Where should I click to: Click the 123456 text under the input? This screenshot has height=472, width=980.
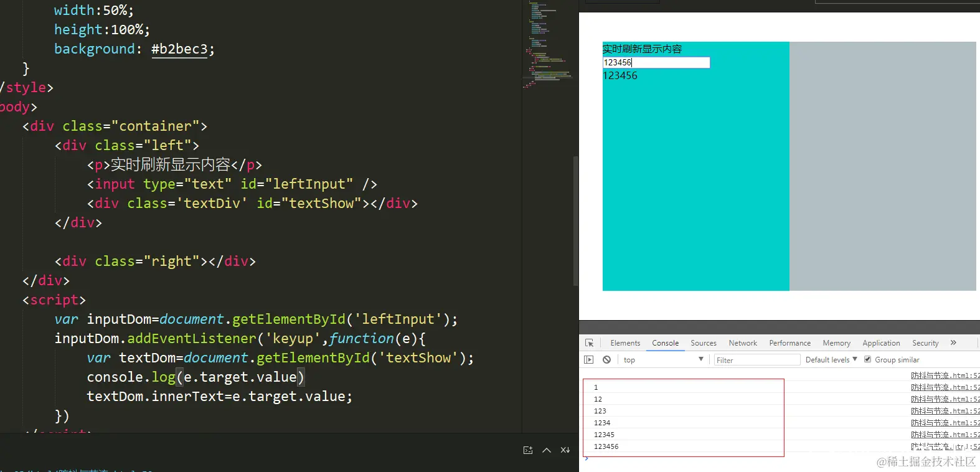pyautogui.click(x=620, y=75)
